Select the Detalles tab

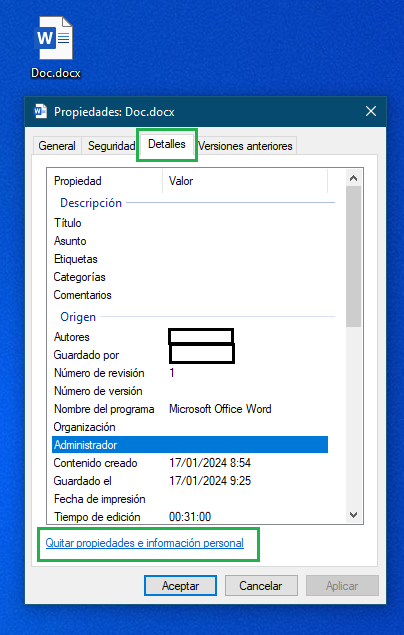pos(167,144)
